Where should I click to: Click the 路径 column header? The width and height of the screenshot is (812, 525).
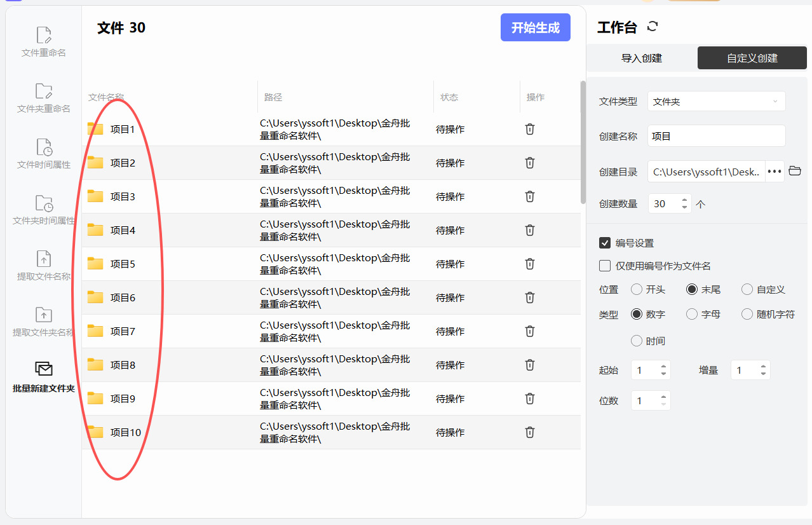[x=273, y=97]
